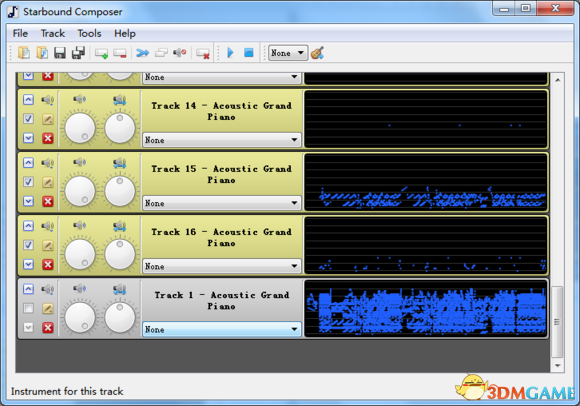Open Track 15's None instrument dropdown
Image resolution: width=580 pixels, height=406 pixels.
tap(222, 203)
